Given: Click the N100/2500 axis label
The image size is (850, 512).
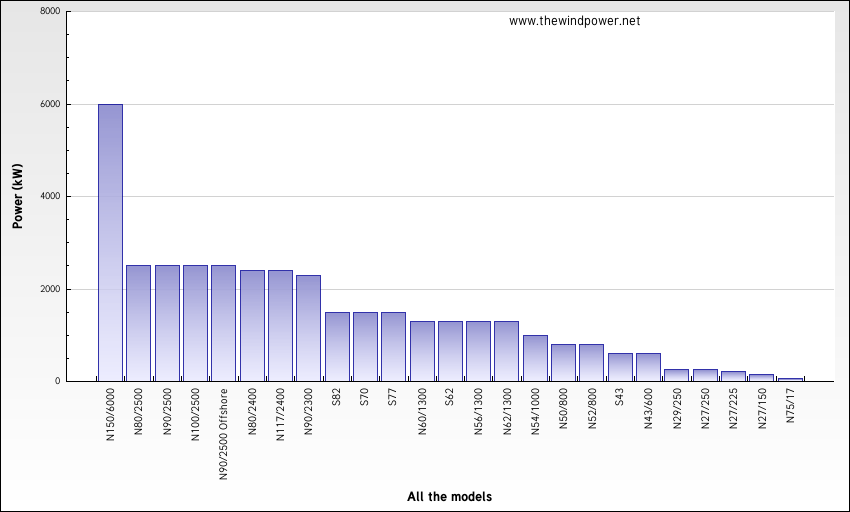Looking at the screenshot, I should [195, 414].
